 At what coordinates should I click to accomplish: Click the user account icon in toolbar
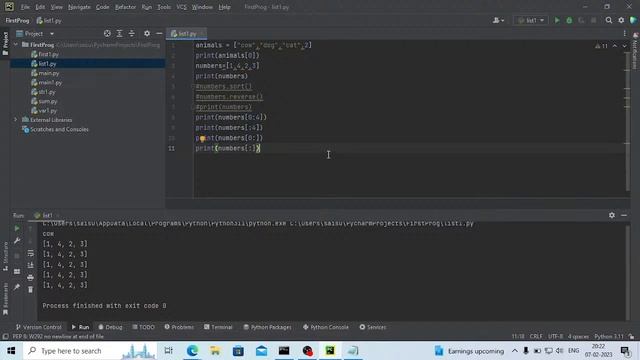click(x=498, y=20)
